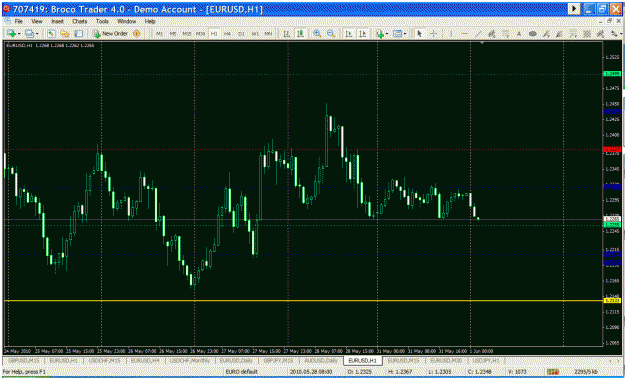
Task: Toggle chart Auto Scroll
Action: point(349,34)
